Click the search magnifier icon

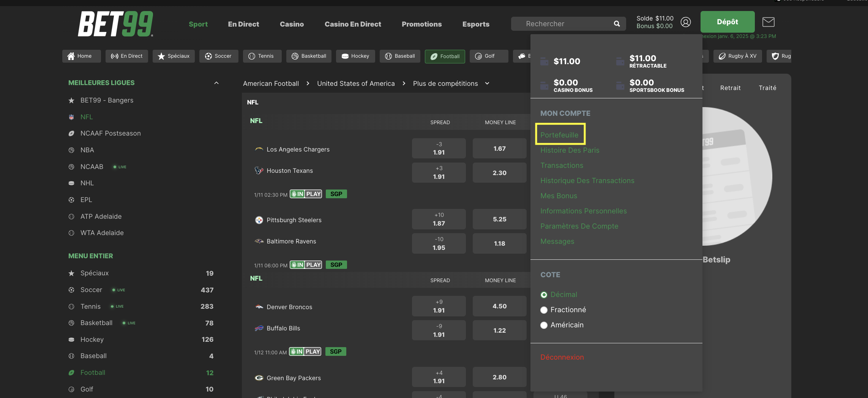pos(617,24)
